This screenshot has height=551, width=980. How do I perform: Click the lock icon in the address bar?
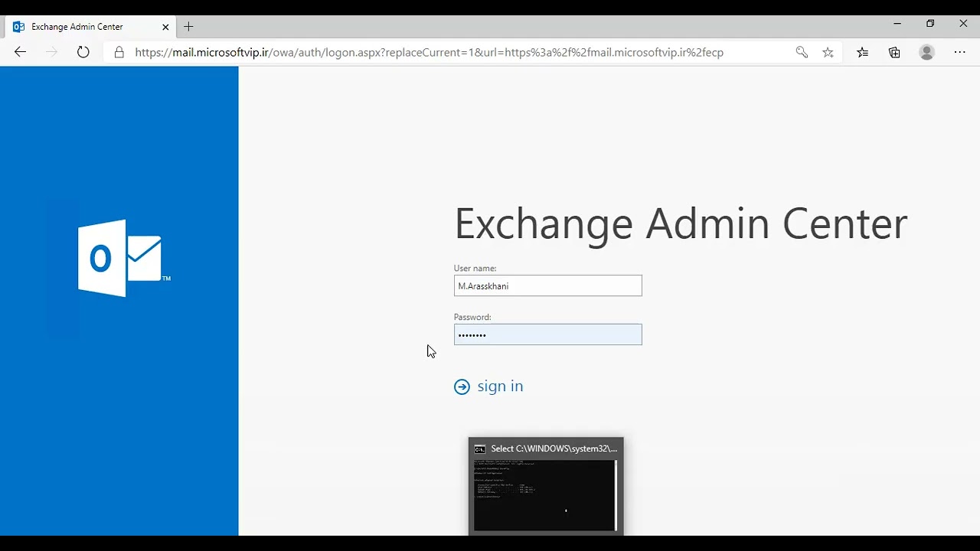(x=119, y=52)
